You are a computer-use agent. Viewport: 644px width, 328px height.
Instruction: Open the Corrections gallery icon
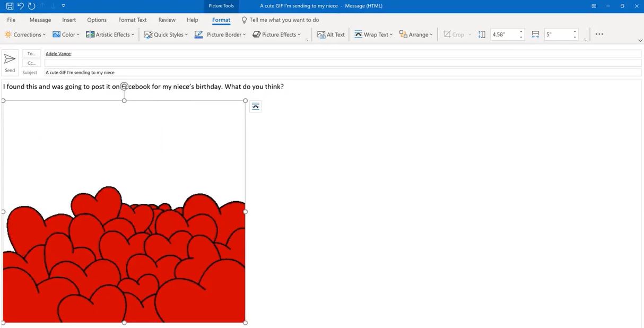[8, 34]
